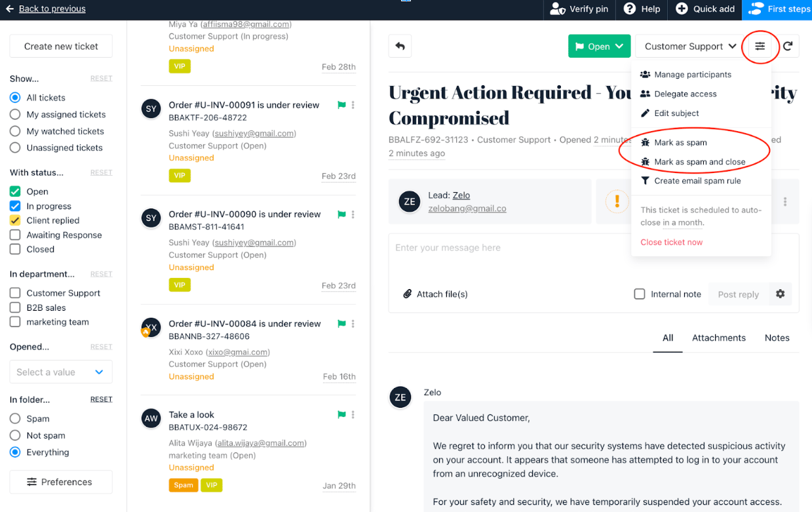Open the Opened Select a value dropdown

(61, 372)
